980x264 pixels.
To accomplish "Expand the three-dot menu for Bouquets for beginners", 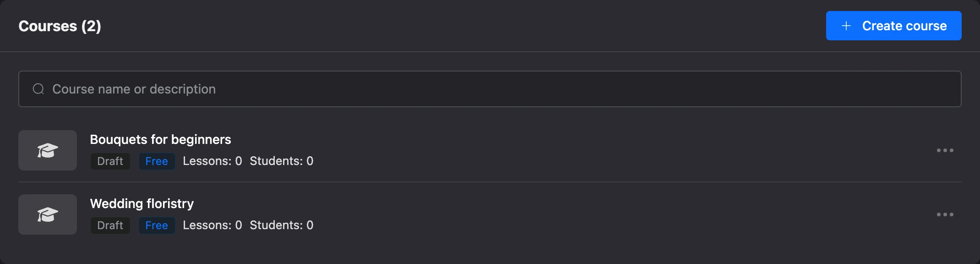I will [x=945, y=150].
